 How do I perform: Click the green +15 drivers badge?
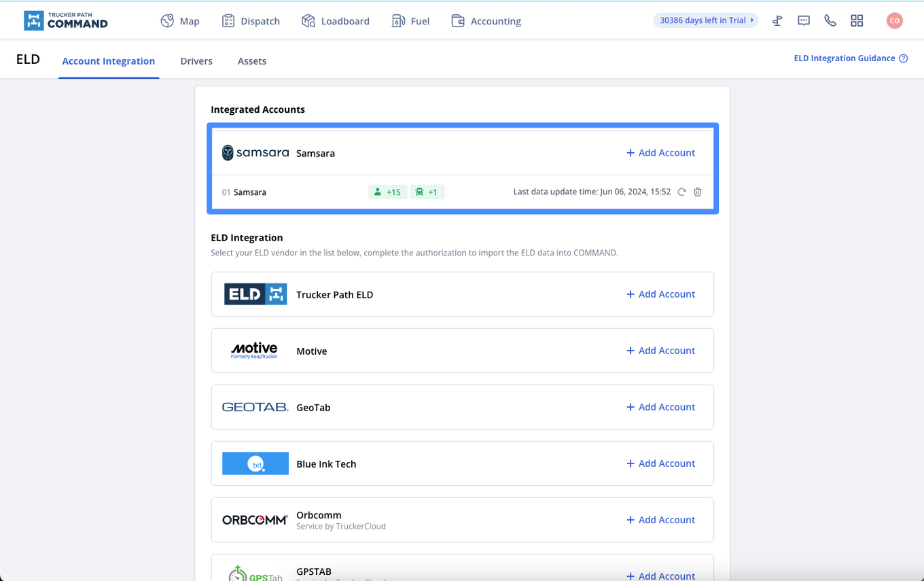pos(387,192)
